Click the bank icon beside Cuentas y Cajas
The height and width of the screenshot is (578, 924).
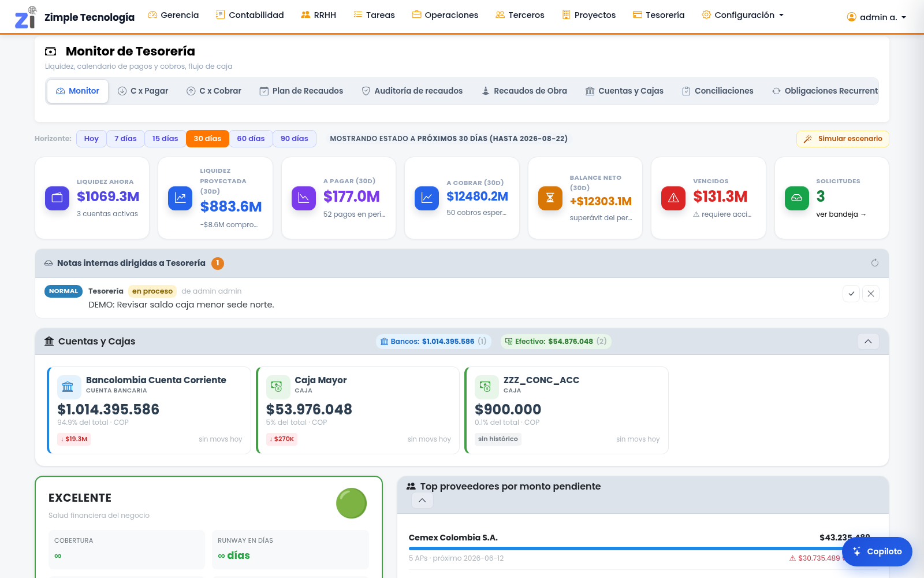point(49,341)
